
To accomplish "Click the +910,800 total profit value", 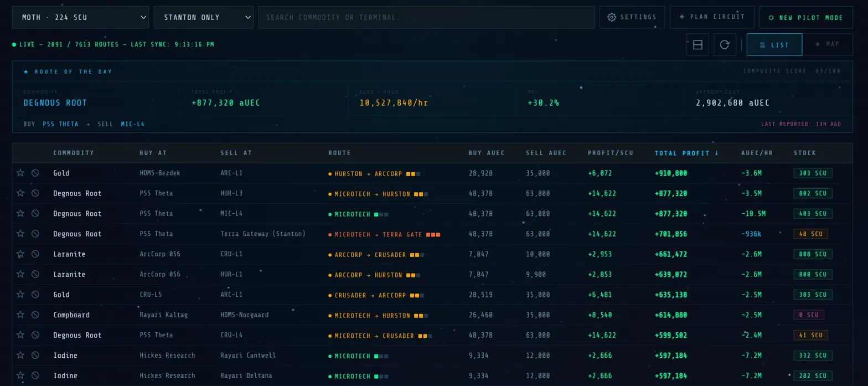I will click(x=671, y=173).
